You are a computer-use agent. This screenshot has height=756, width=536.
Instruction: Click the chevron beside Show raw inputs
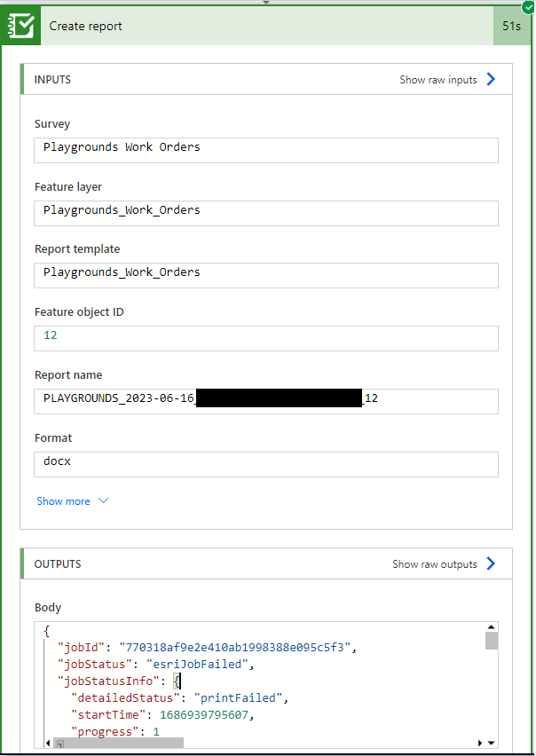click(x=494, y=79)
